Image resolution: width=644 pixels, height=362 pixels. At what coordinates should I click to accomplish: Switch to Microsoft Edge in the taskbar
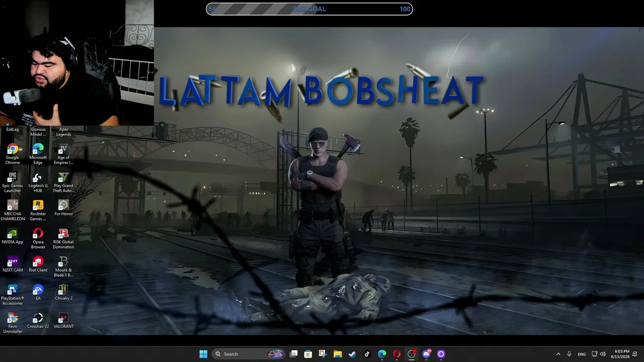[x=382, y=354]
